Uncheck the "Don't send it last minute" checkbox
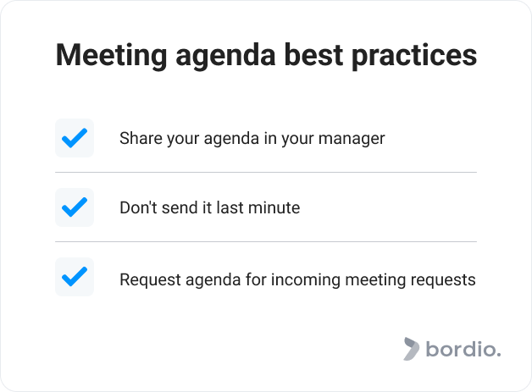The height and width of the screenshot is (392, 532). pyautogui.click(x=75, y=207)
